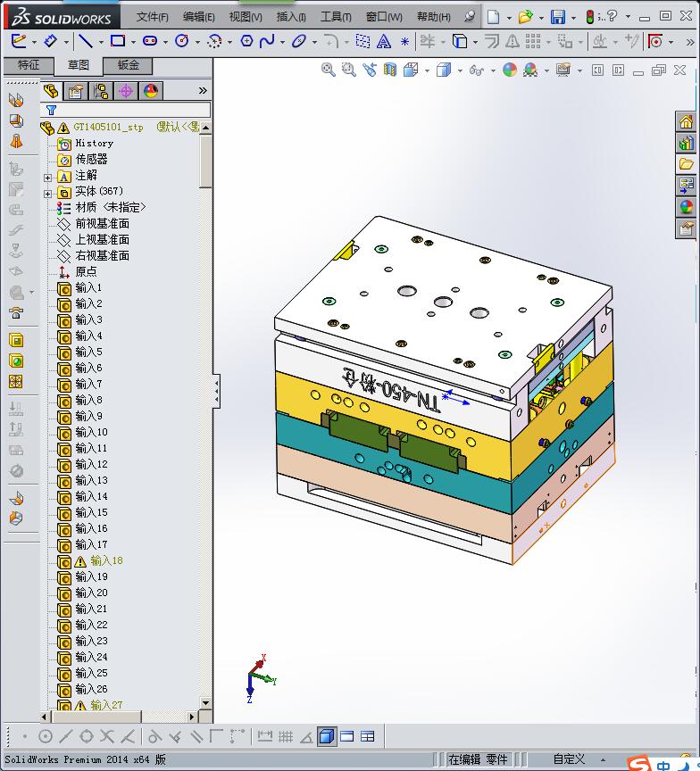Select the sketch Point tool
This screenshot has width=700, height=771.
[x=404, y=42]
